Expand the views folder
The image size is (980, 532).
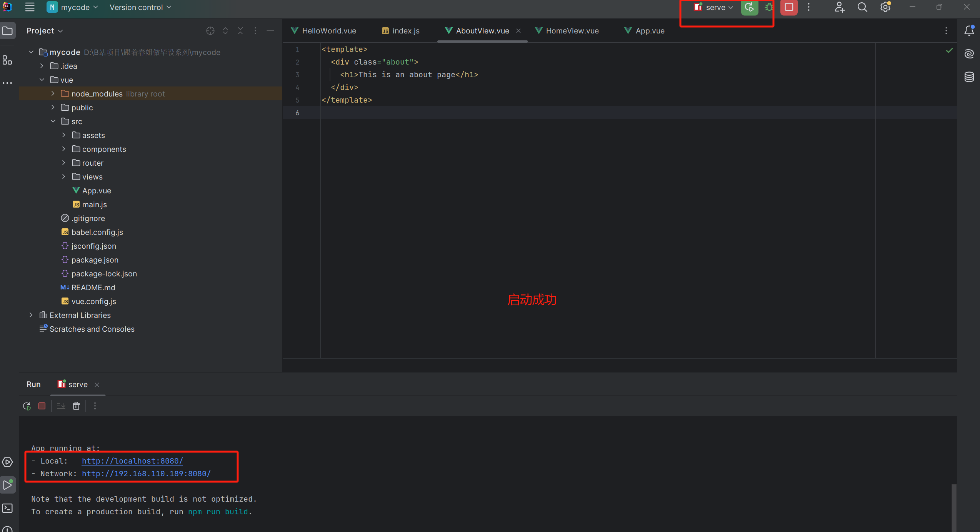pos(63,176)
